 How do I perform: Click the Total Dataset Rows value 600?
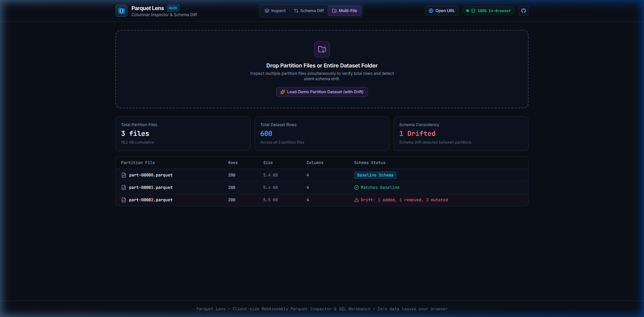point(266,134)
